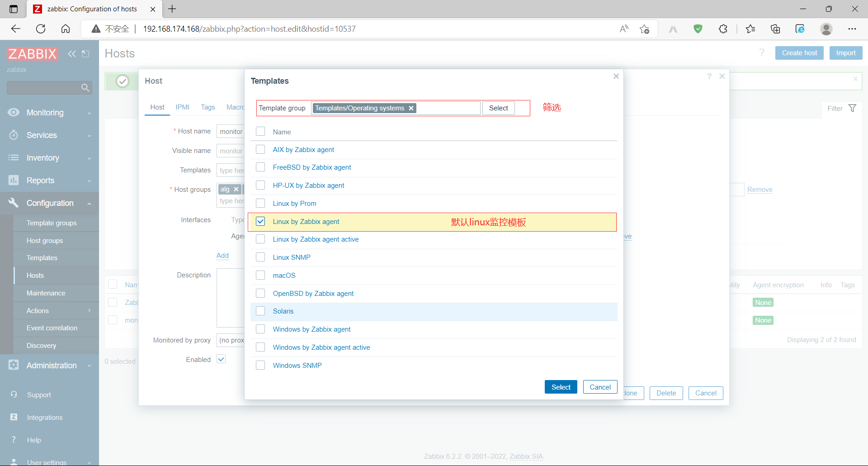Open a new browser tab
Screen dimensions: 868x466
coord(172,9)
